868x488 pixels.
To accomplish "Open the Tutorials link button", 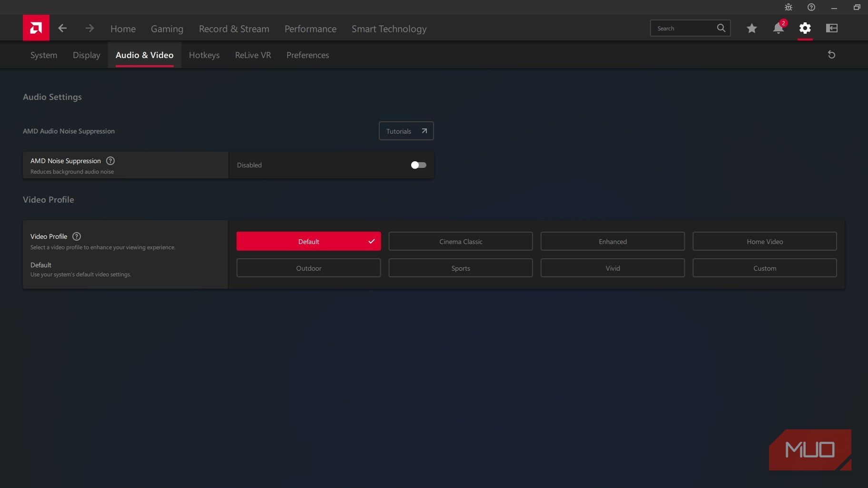I will pyautogui.click(x=406, y=131).
